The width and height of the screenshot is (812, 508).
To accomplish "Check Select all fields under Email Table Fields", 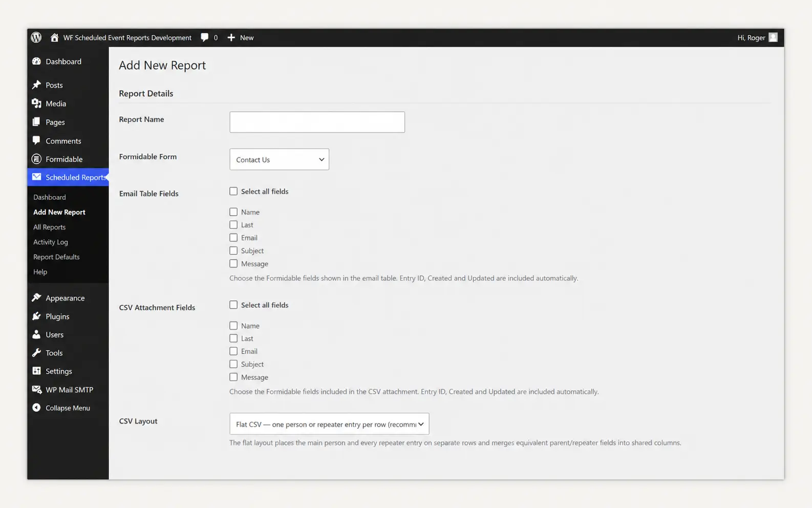I will pos(233,191).
